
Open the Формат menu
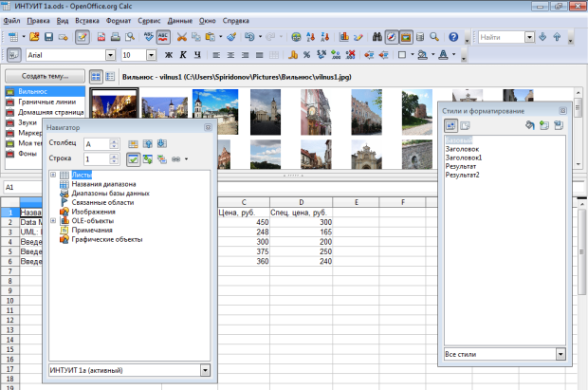pyautogui.click(x=119, y=19)
